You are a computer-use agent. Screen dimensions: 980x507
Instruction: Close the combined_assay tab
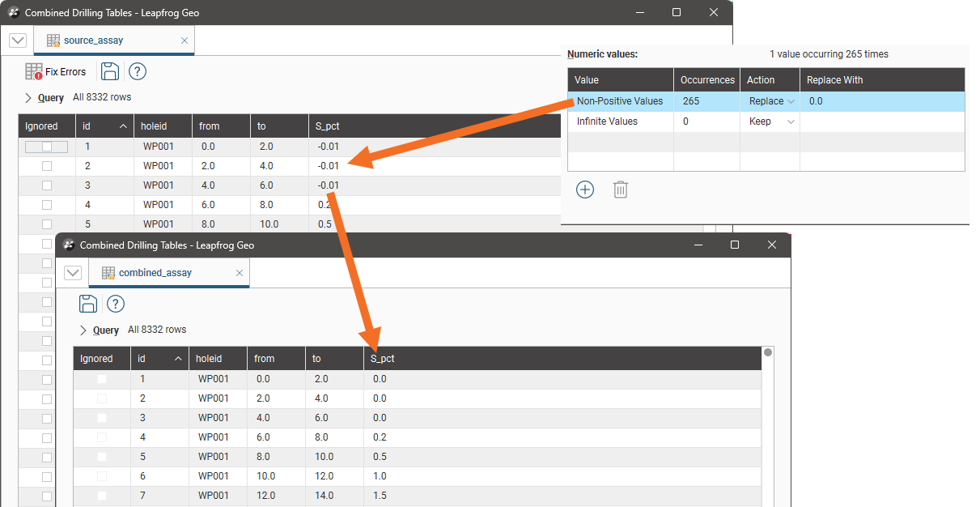239,273
